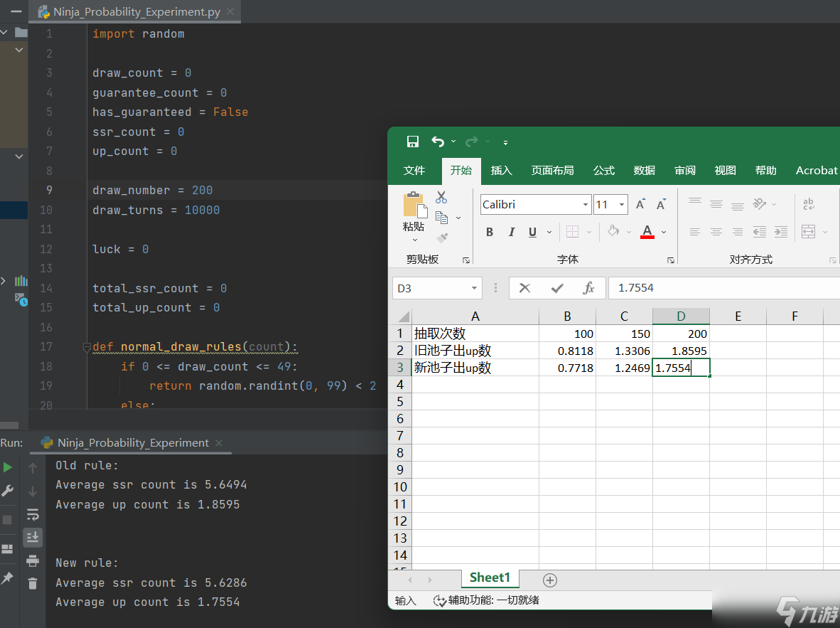The image size is (840, 628).
Task: Click the Fill Color bucket icon
Action: (613, 231)
